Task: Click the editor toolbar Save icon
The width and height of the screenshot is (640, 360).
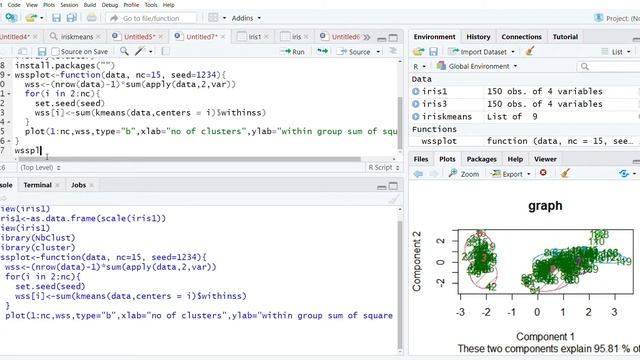Action: [42, 51]
